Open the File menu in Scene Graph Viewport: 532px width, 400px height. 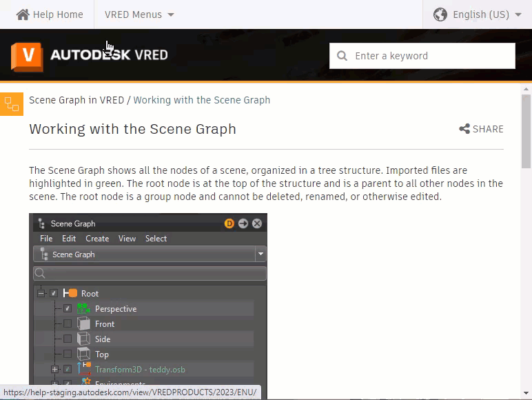(46, 239)
